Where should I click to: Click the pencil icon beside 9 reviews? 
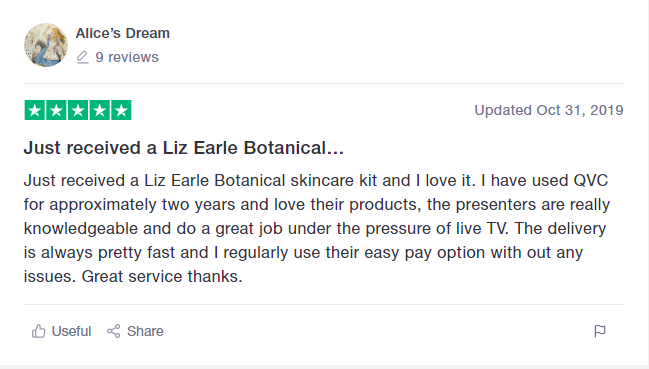[83, 57]
